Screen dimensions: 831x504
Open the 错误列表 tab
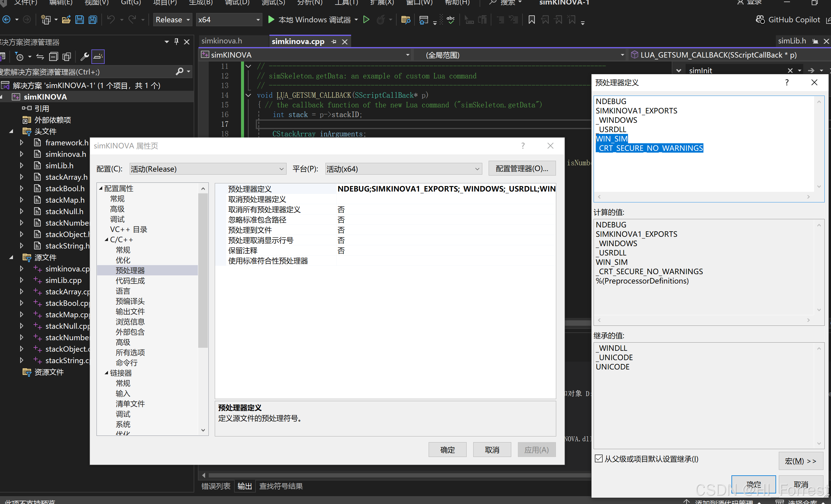pyautogui.click(x=216, y=486)
